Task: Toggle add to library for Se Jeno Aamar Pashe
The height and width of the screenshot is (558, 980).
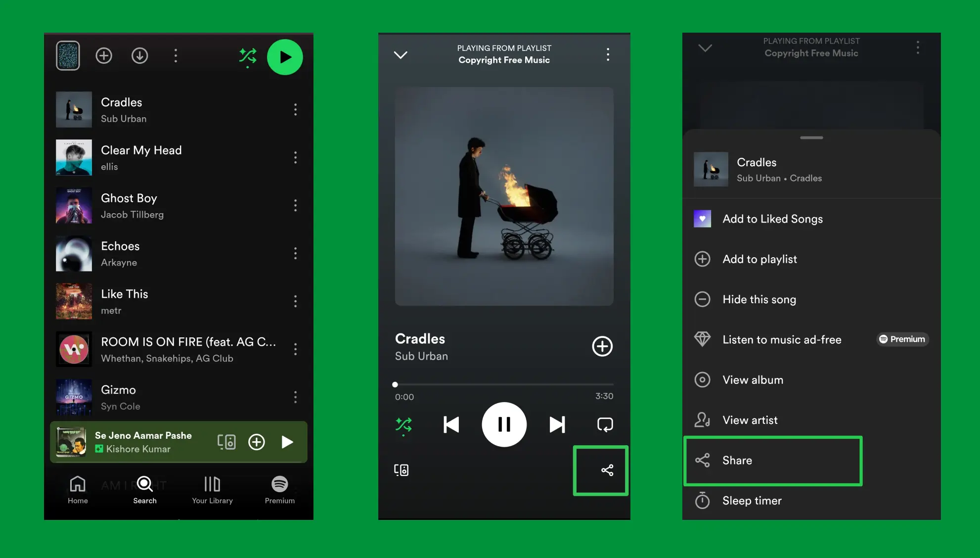Action: pos(256,442)
